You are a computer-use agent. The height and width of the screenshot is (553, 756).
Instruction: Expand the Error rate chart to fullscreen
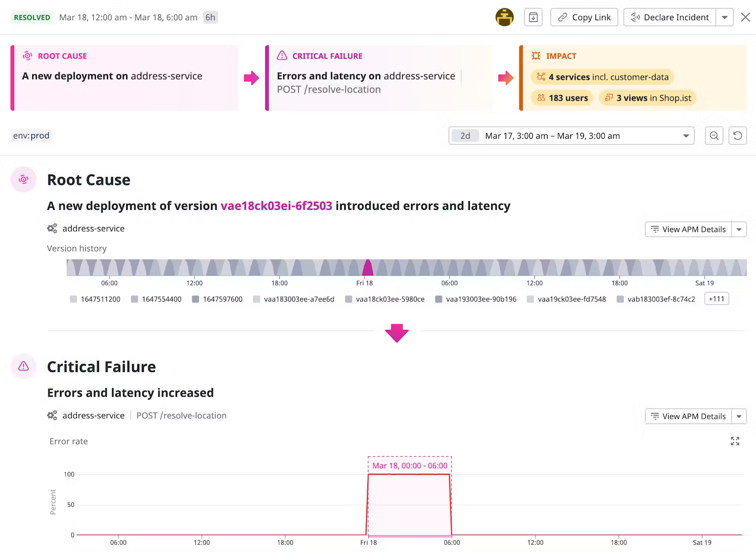[735, 441]
